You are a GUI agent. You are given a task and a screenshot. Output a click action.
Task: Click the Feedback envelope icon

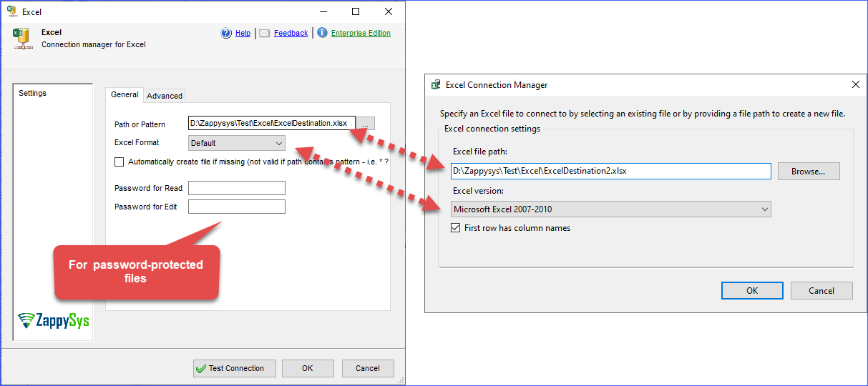264,33
